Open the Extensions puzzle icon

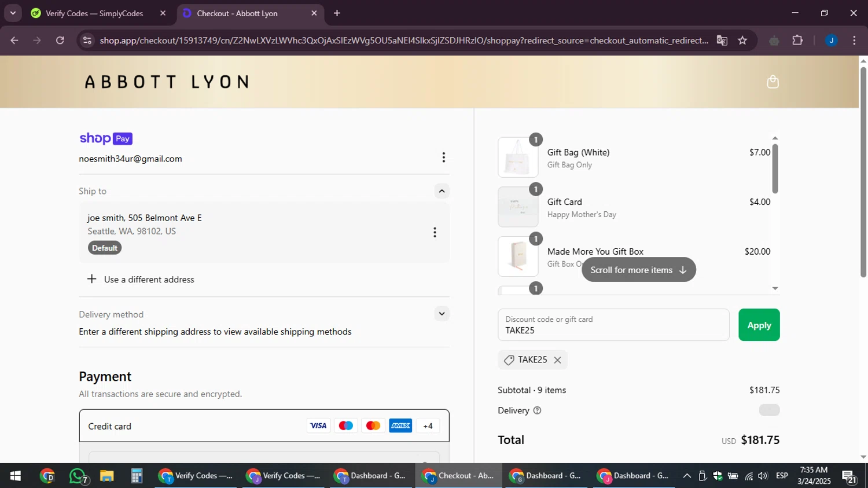tap(797, 41)
